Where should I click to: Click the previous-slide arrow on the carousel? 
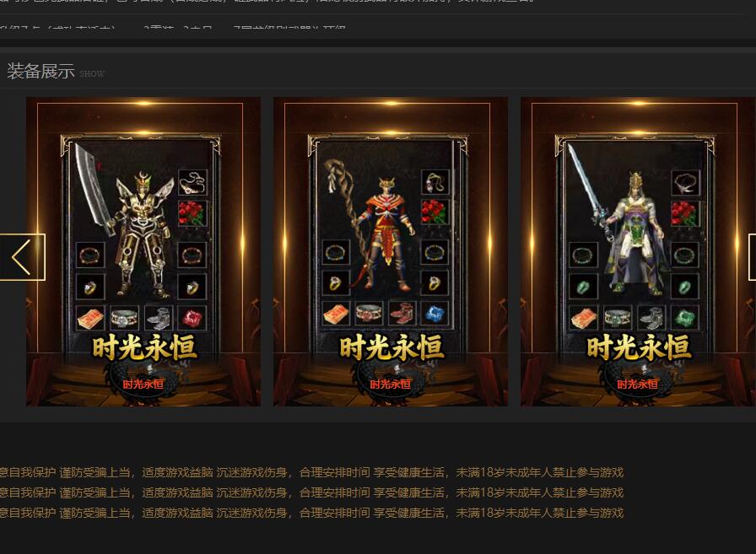pos(22,257)
